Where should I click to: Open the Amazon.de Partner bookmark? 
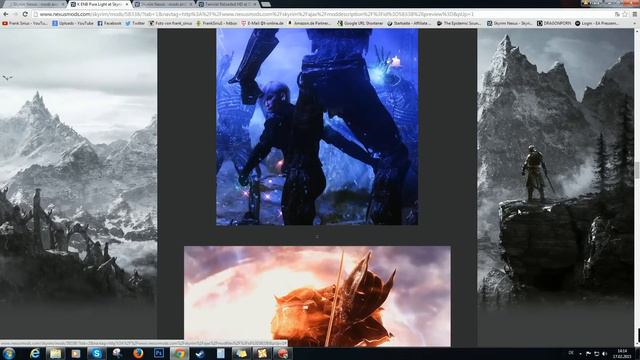(309, 23)
